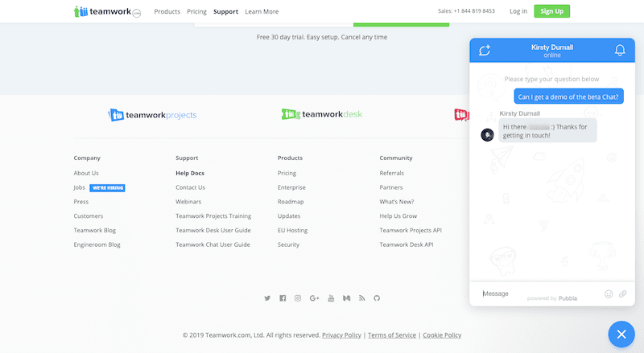
Task: Open the Webinars link
Action: point(188,202)
